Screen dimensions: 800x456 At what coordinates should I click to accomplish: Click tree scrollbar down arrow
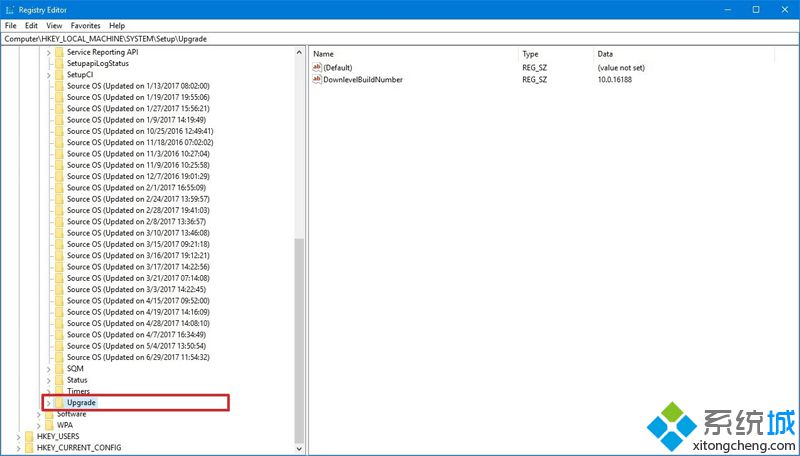299,449
